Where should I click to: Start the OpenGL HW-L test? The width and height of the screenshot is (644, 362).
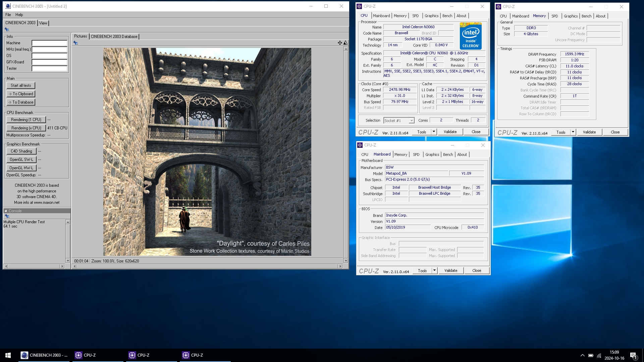point(21,168)
